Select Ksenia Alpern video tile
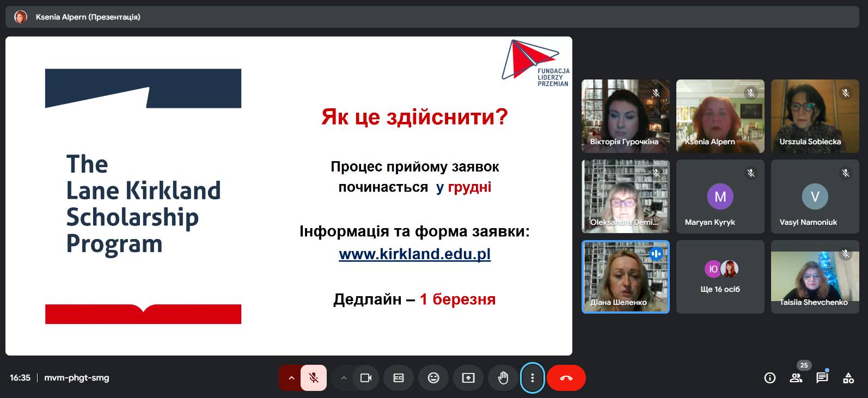Viewport: 868px width, 398px height. point(720,116)
